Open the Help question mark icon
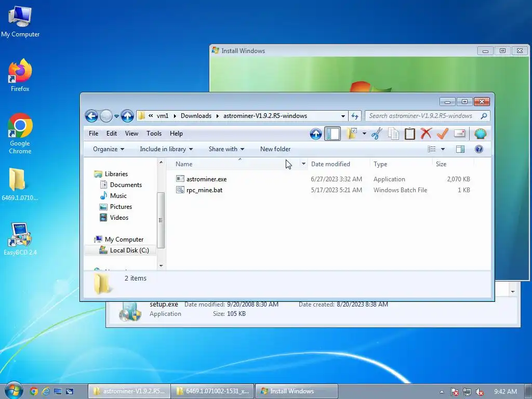 (x=478, y=149)
